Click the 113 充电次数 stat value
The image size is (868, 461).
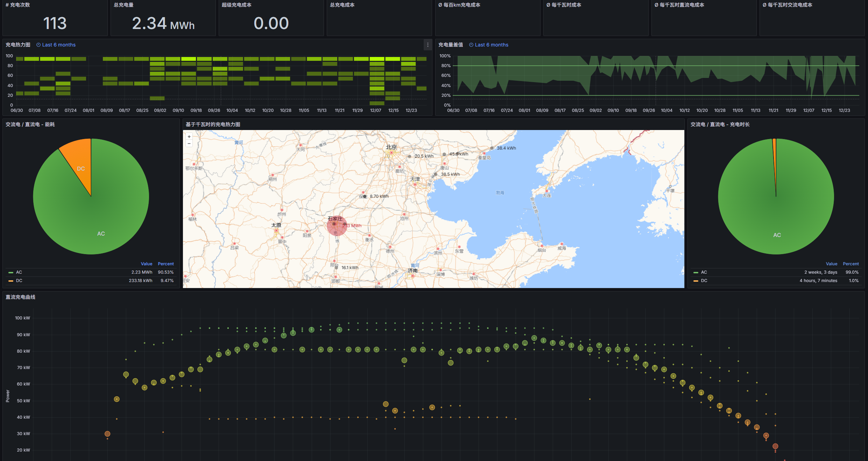(55, 23)
